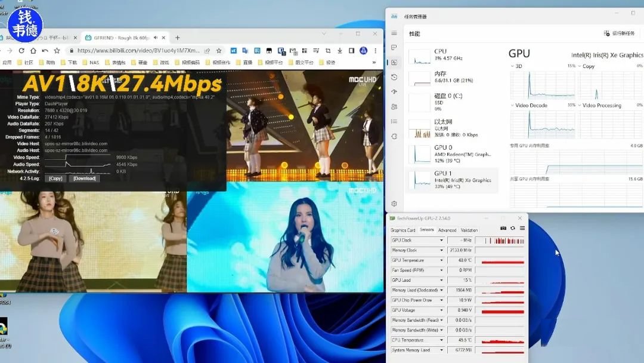The image size is (644, 363).
Task: Open the Services page in Task Manager sidebar
Action: tap(394, 136)
